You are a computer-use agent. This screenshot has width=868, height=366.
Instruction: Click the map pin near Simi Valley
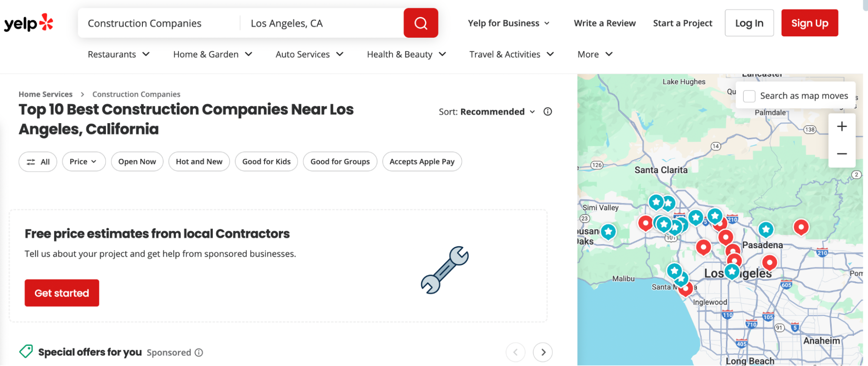[x=608, y=232]
